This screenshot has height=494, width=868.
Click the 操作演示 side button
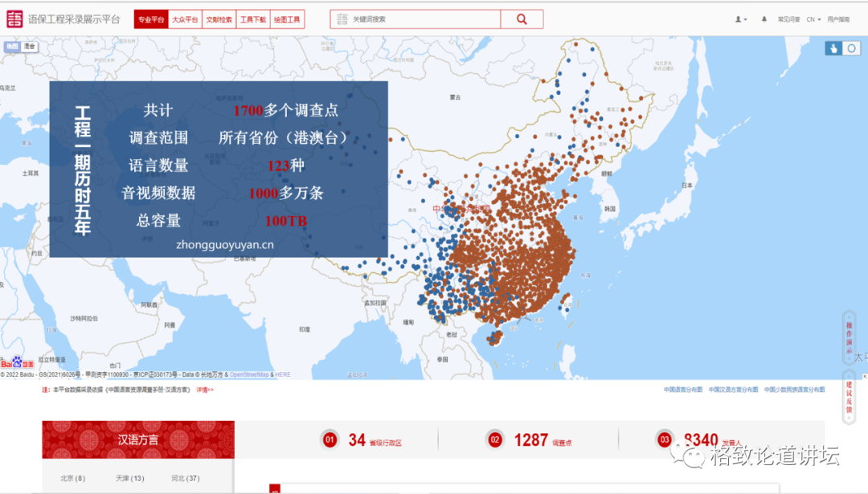coord(849,338)
